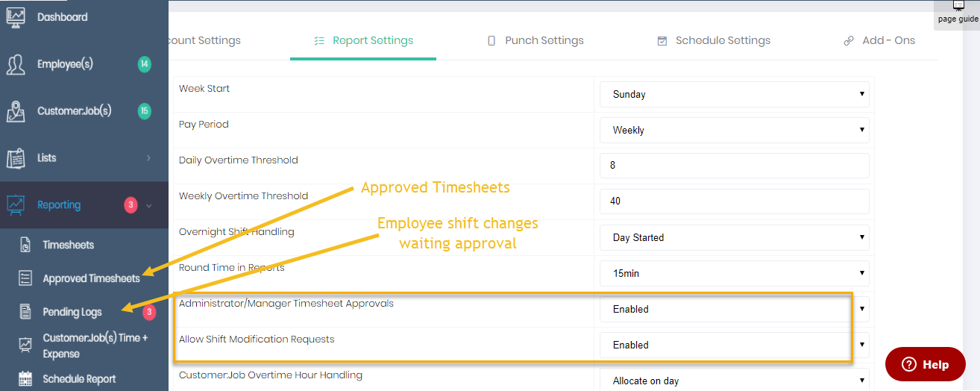Change Allow Shift Modification Requests setting
The width and height of the screenshot is (980, 391).
click(x=735, y=345)
